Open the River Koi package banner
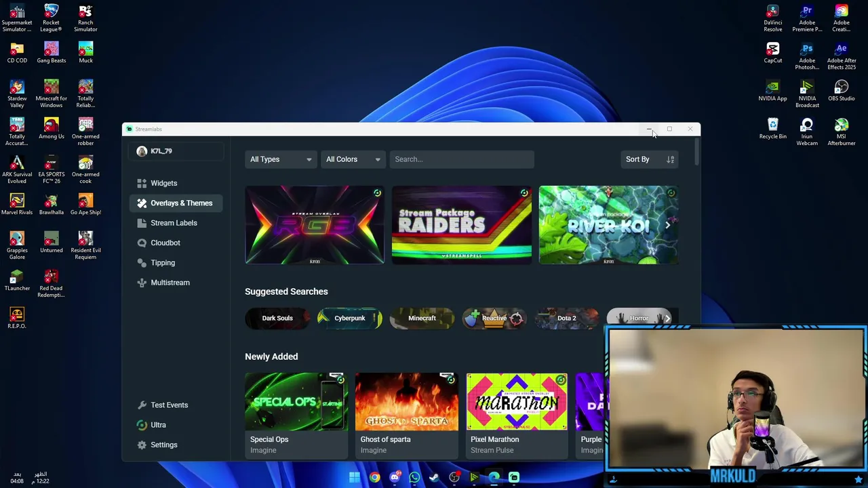Image resolution: width=868 pixels, height=488 pixels. click(x=608, y=225)
